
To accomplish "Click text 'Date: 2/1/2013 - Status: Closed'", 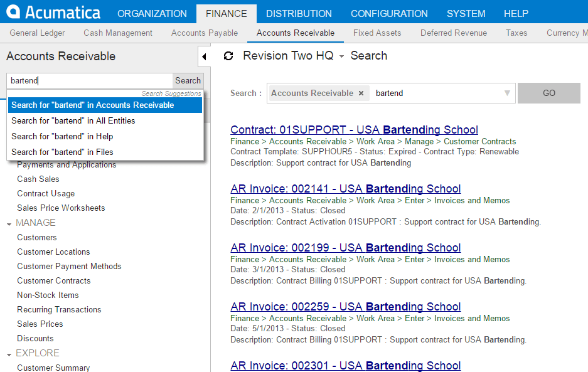I will pyautogui.click(x=287, y=210).
